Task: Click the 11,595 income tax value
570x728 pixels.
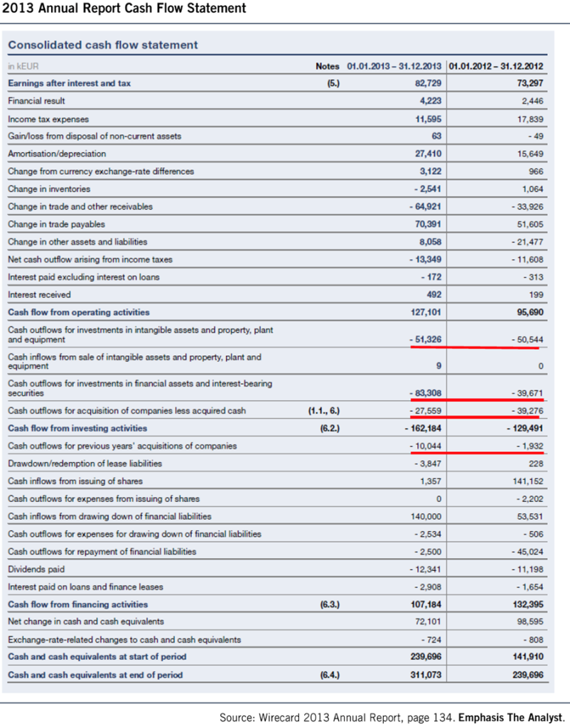Action: [x=428, y=119]
